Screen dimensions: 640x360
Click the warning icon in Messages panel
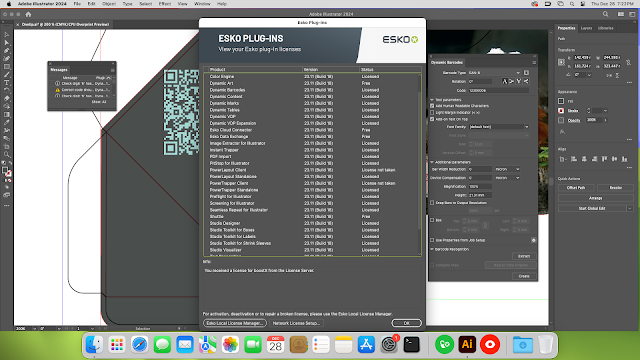click(58, 90)
